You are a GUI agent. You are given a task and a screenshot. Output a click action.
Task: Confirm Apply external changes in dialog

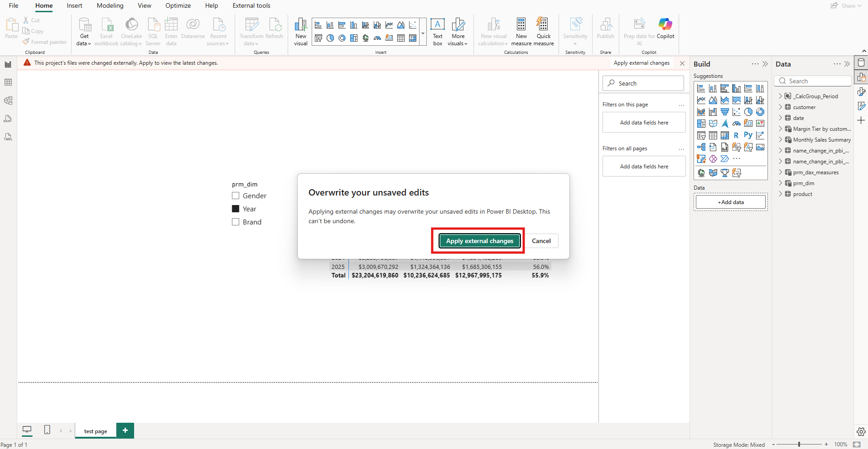tap(480, 241)
